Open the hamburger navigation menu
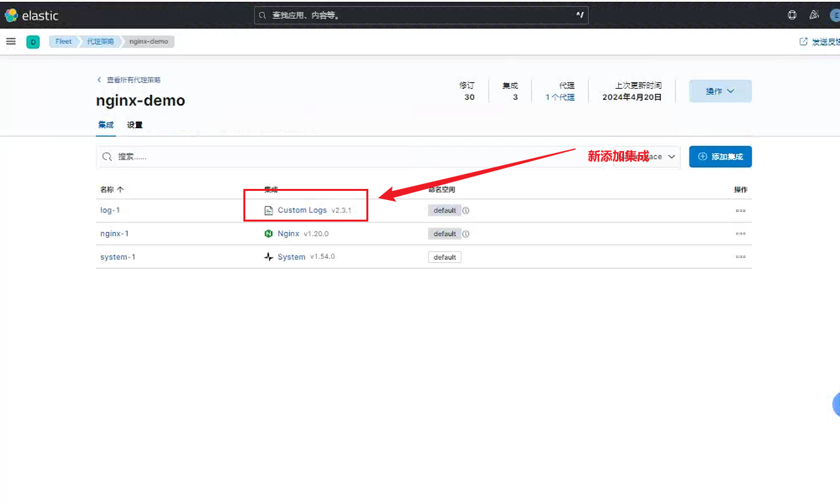Screen dimensions: 840x504 [10, 41]
